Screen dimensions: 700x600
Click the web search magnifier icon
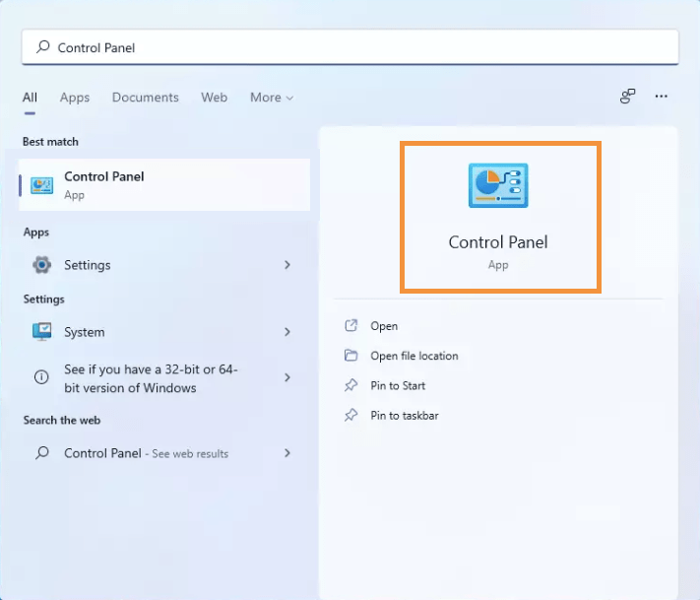click(42, 453)
